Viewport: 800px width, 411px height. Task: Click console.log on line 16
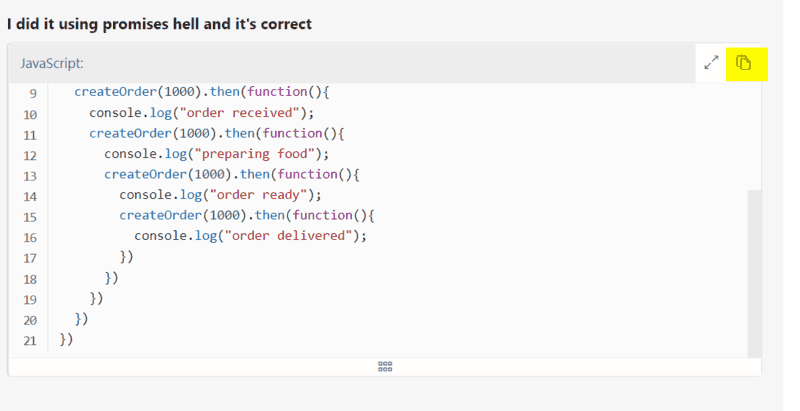[x=176, y=236]
